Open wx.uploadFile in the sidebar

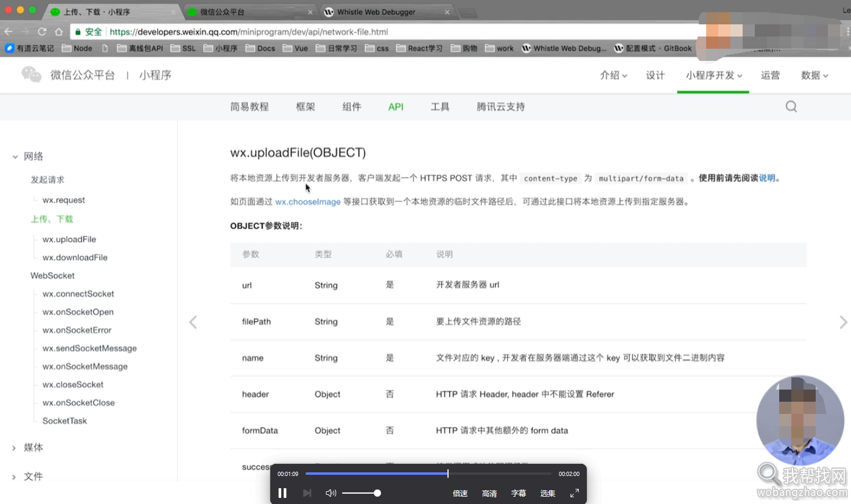[x=69, y=239]
